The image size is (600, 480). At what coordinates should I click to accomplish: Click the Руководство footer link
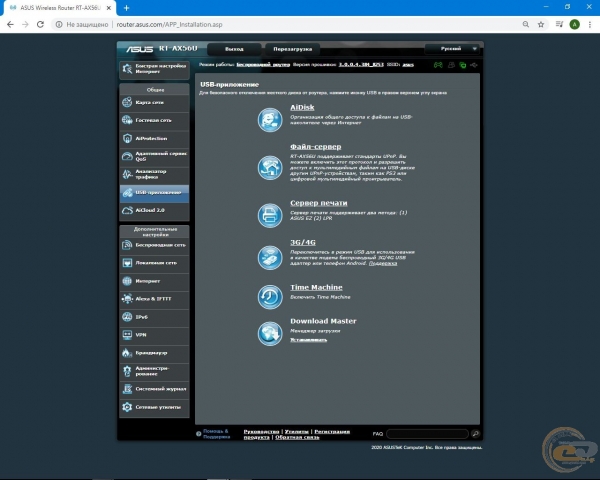pyautogui.click(x=261, y=432)
